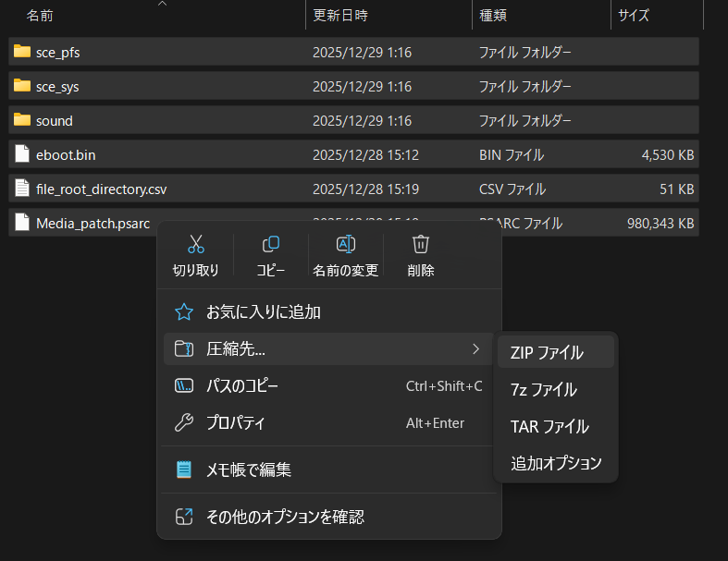Select file_root_directory.csv in the list
The width and height of the screenshot is (728, 561).
[x=101, y=189]
